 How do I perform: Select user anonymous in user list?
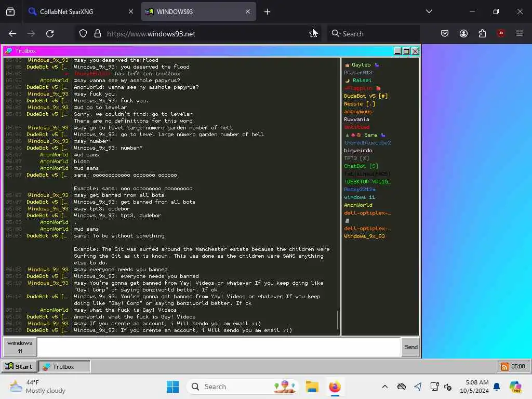[x=358, y=112]
